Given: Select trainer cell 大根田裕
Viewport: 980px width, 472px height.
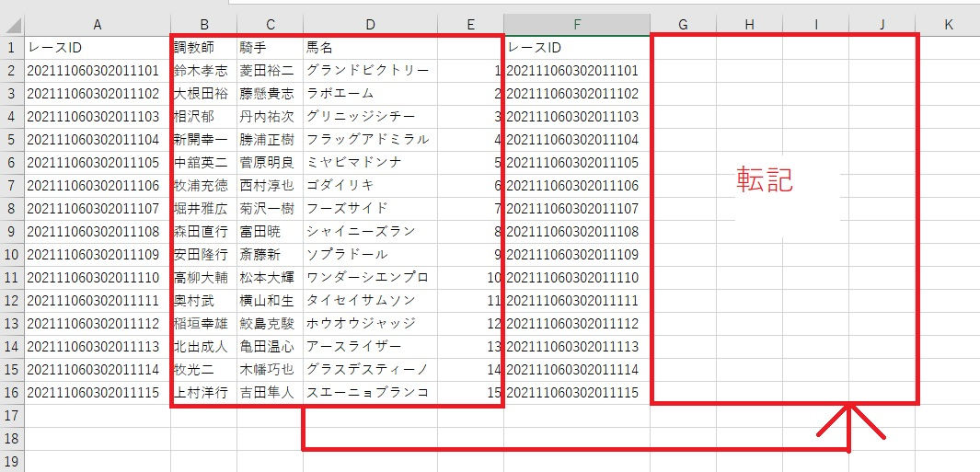Looking at the screenshot, I should coord(203,94).
